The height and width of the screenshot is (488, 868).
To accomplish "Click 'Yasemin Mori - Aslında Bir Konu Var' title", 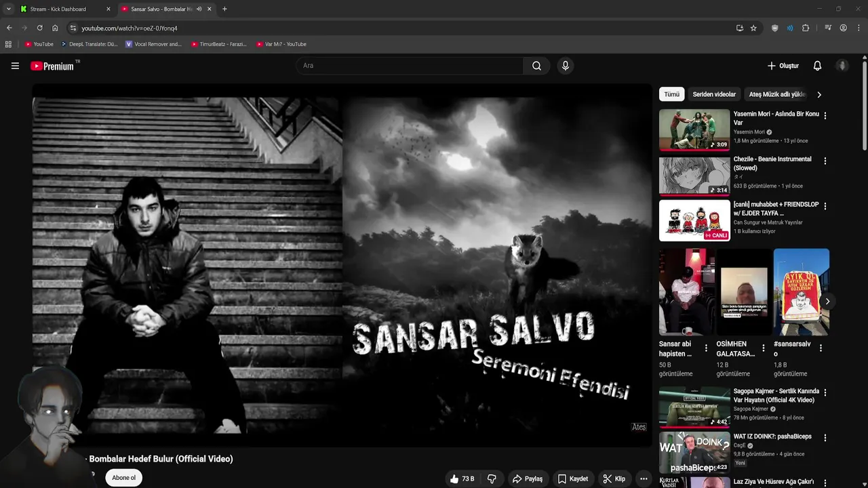I will point(776,118).
